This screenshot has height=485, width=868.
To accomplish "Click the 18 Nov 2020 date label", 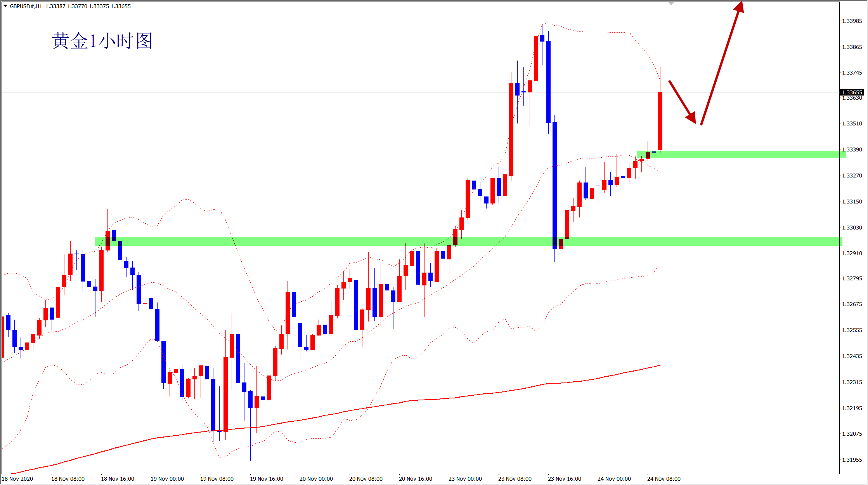I will (x=17, y=479).
